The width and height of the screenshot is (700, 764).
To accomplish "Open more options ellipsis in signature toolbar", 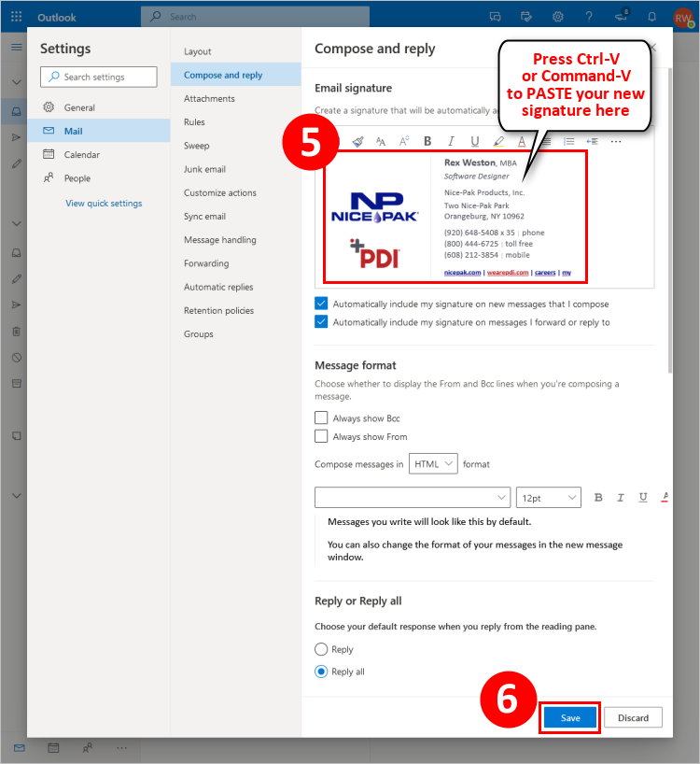I will pos(616,141).
